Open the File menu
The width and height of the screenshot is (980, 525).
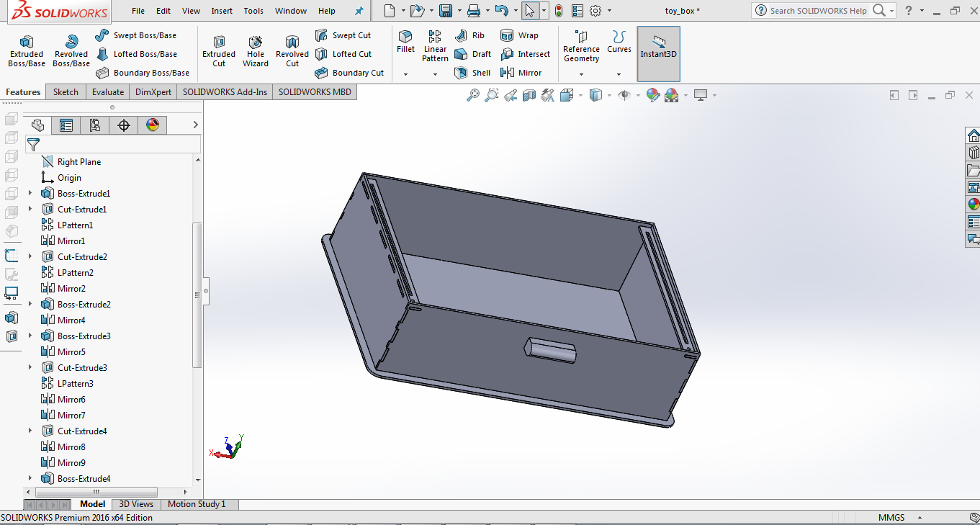tap(138, 11)
